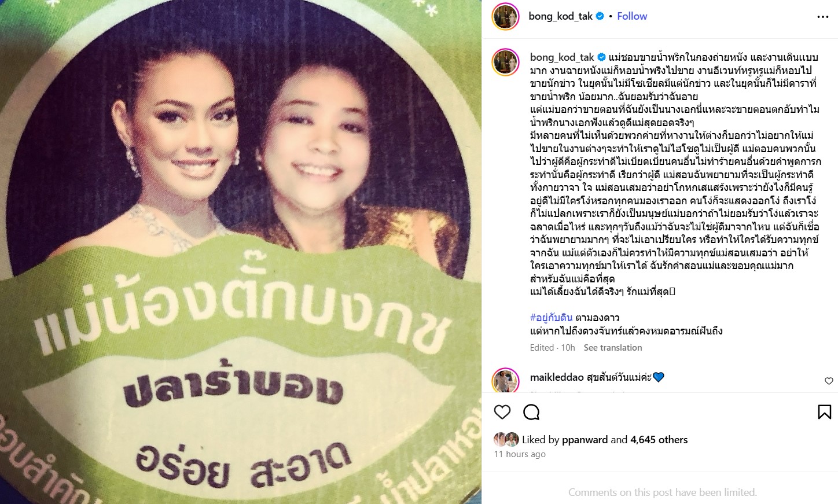Image resolution: width=838 pixels, height=504 pixels.
Task: Open the comment speech bubble icon
Action: [531, 412]
